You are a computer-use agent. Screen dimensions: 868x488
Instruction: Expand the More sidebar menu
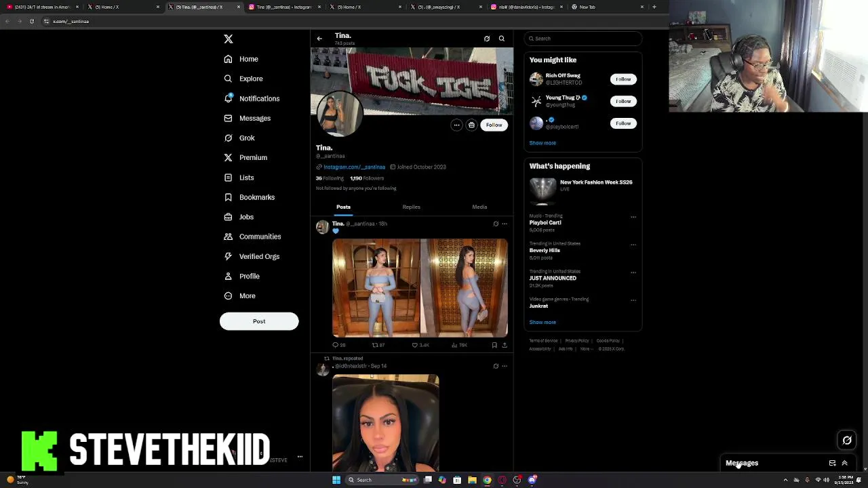coord(240,296)
